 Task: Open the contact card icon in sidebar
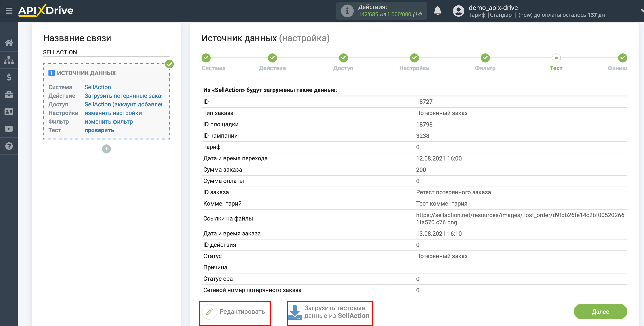pos(9,112)
